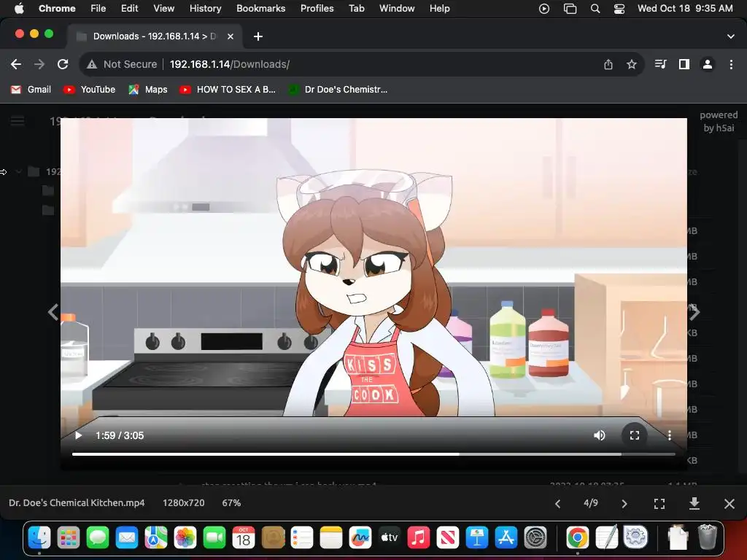Go forward in Chrome
The width and height of the screenshot is (747, 560).
pos(39,64)
